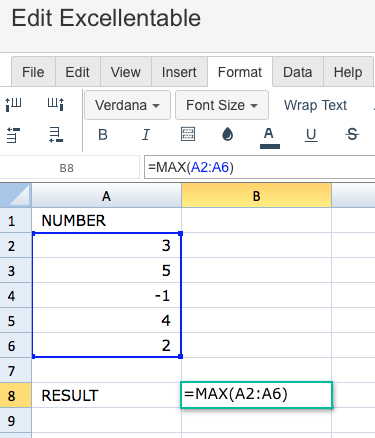Expand the Font Size dropdown
375x438 pixels.
coord(222,105)
